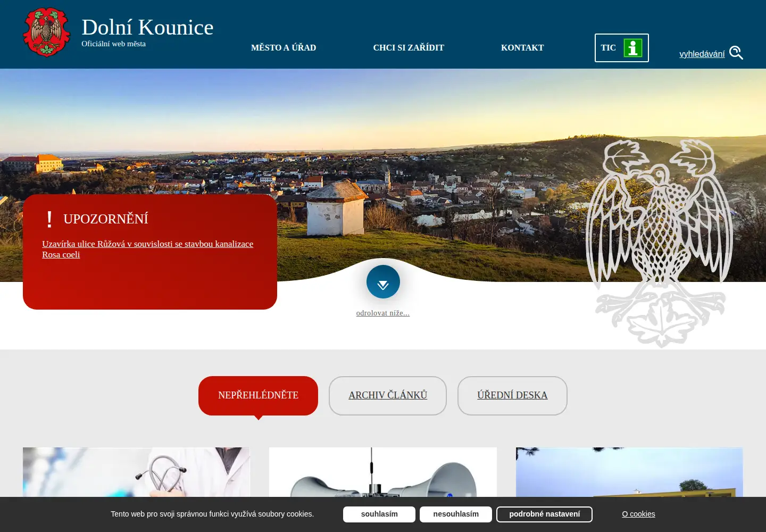Click the exclamation mark warning icon

[x=49, y=219]
